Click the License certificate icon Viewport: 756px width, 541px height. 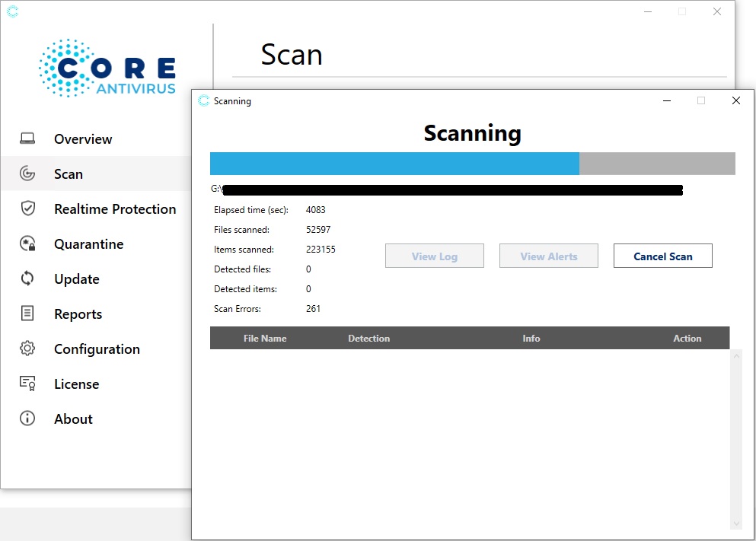coord(27,383)
